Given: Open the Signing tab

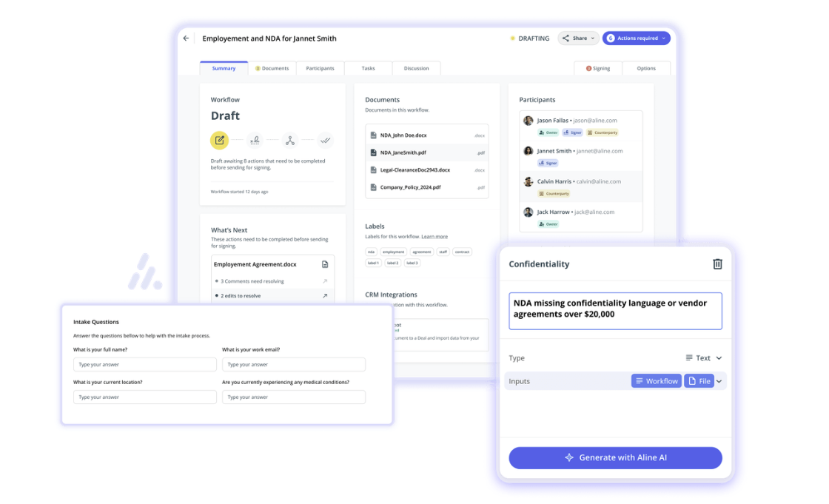Looking at the screenshot, I should click(x=598, y=68).
